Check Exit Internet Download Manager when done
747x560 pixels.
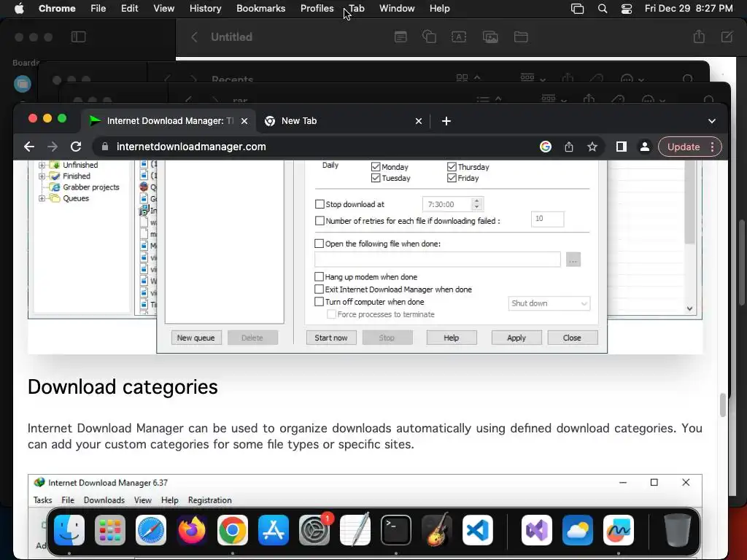pos(320,289)
